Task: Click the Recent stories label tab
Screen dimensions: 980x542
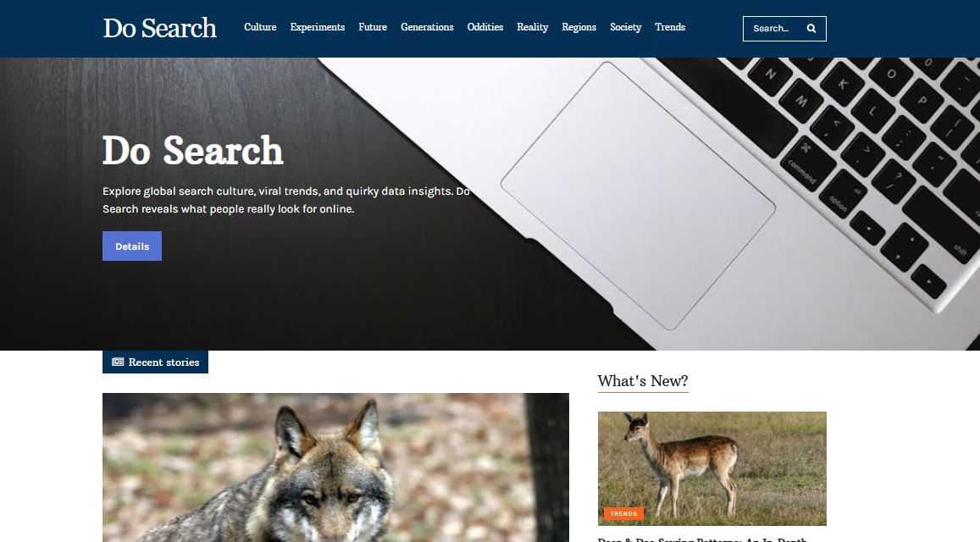Action: pos(155,362)
